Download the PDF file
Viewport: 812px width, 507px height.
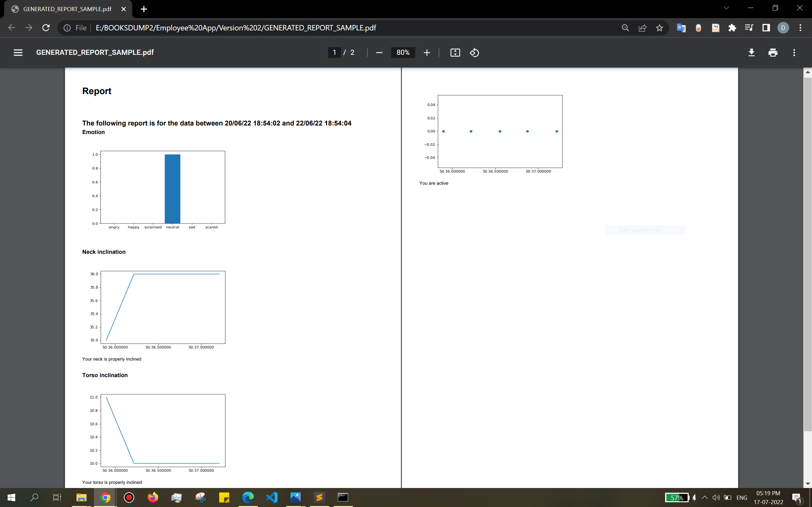[751, 53]
